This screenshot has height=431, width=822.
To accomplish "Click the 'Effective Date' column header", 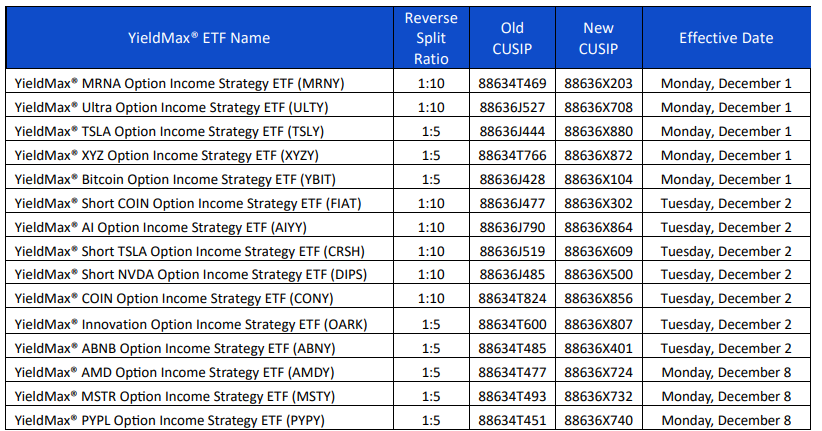I will [726, 38].
